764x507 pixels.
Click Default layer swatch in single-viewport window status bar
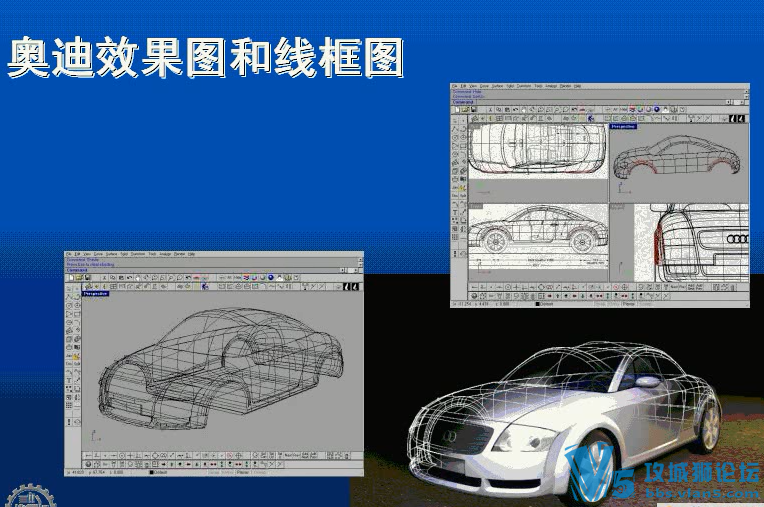tap(152, 472)
